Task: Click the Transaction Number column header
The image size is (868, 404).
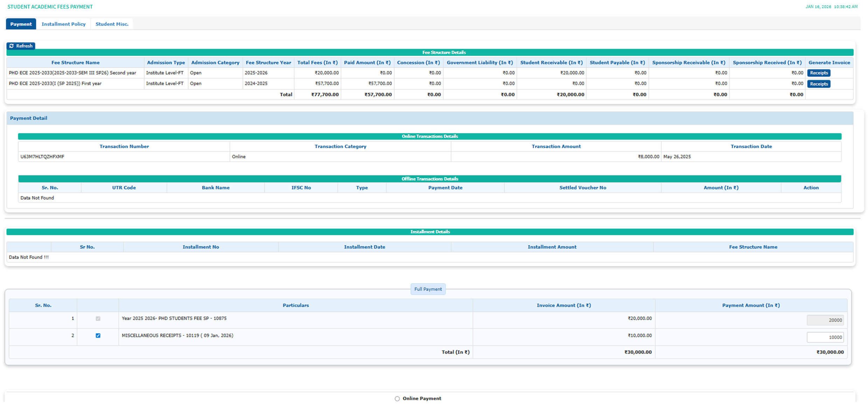Action: [x=124, y=146]
